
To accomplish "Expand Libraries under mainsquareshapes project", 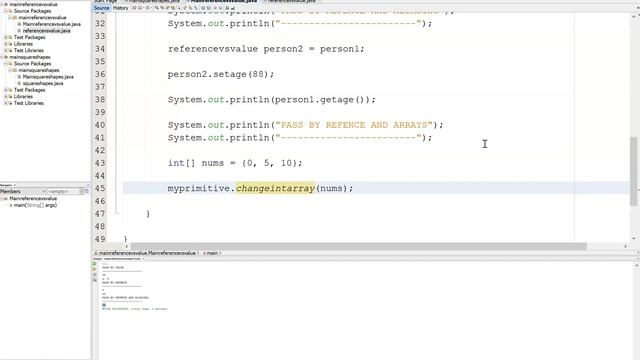I will click(6, 97).
